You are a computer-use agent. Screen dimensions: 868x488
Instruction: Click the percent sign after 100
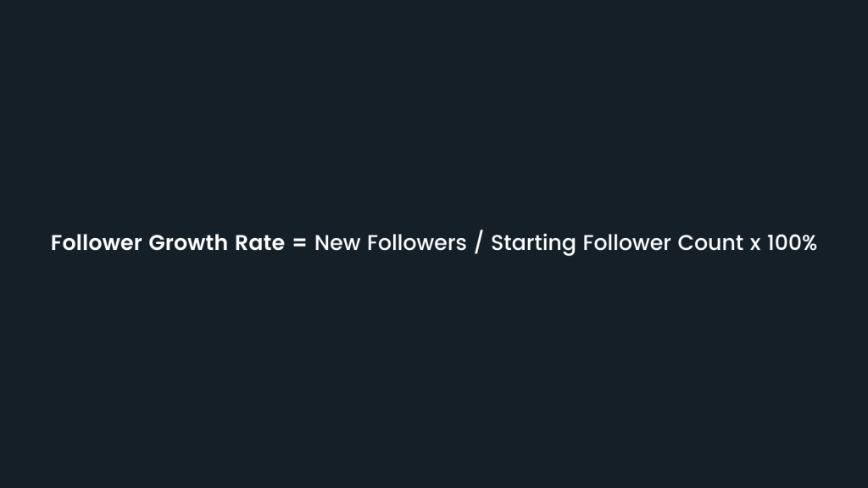tap(808, 244)
